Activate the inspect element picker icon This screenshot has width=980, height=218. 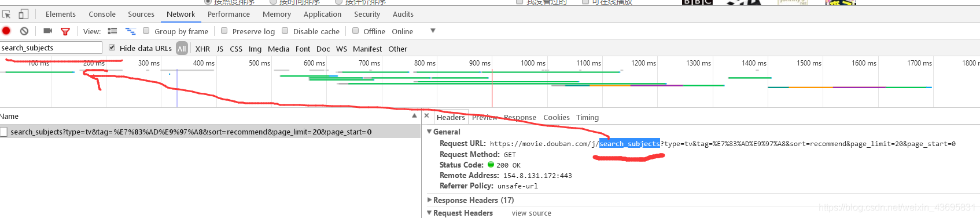(6, 14)
